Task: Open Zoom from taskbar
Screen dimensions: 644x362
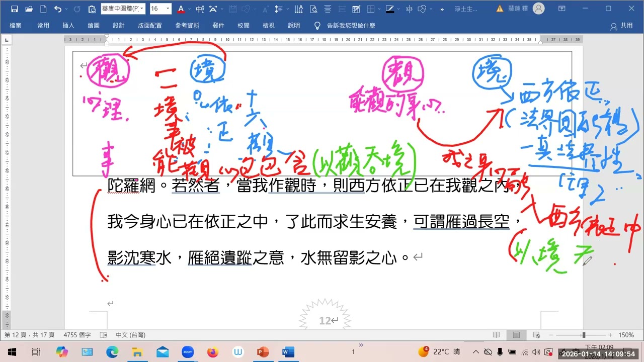Action: click(x=188, y=352)
